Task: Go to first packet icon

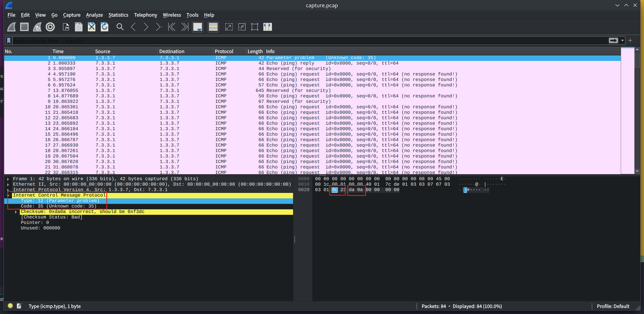Action: 172,27
